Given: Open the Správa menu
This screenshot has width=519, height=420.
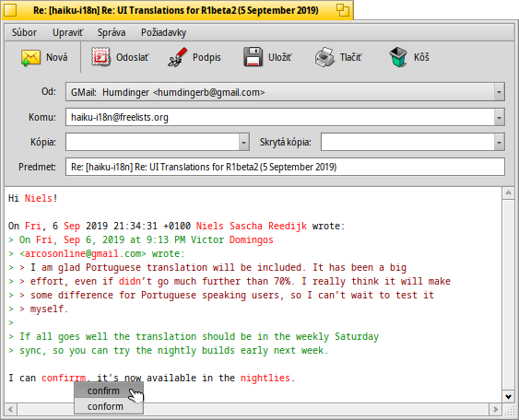Looking at the screenshot, I should click(x=112, y=32).
